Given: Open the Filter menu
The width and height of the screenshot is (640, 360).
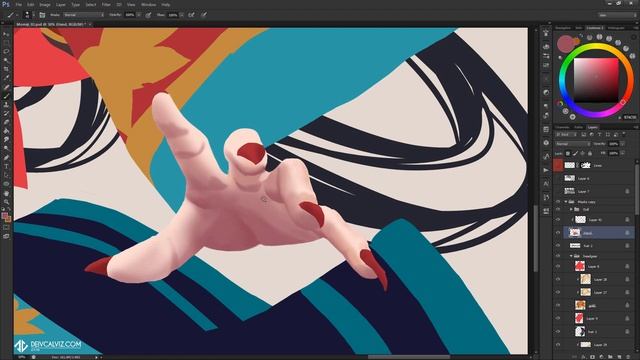Looking at the screenshot, I should [106, 4].
